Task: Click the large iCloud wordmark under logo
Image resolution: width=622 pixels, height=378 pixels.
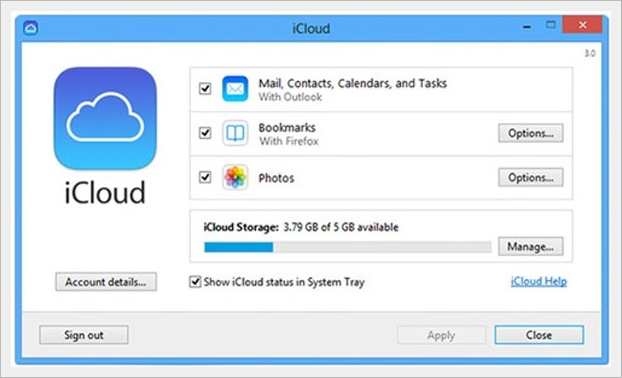Action: [105, 193]
